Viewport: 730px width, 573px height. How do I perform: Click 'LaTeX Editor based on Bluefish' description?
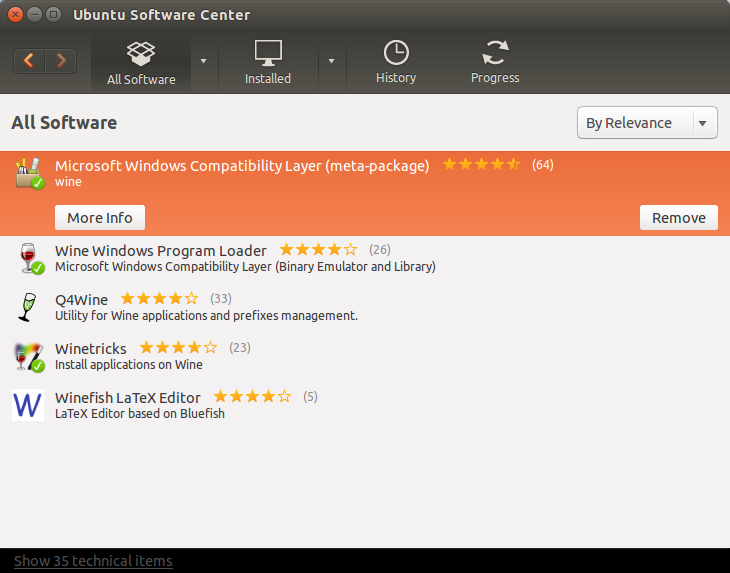point(140,414)
